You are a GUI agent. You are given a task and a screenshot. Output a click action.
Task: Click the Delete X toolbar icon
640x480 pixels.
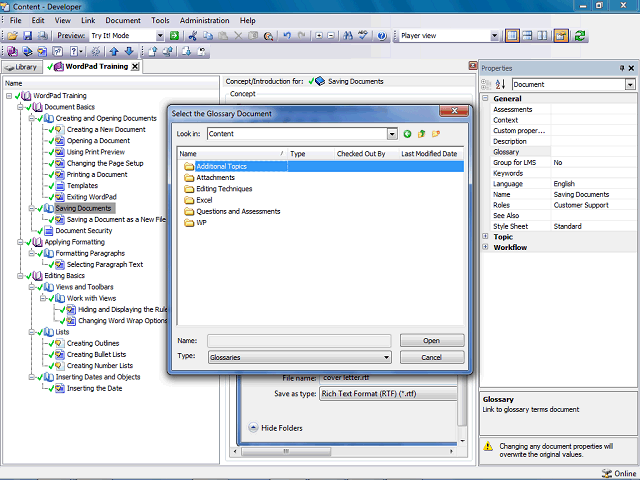238,36
